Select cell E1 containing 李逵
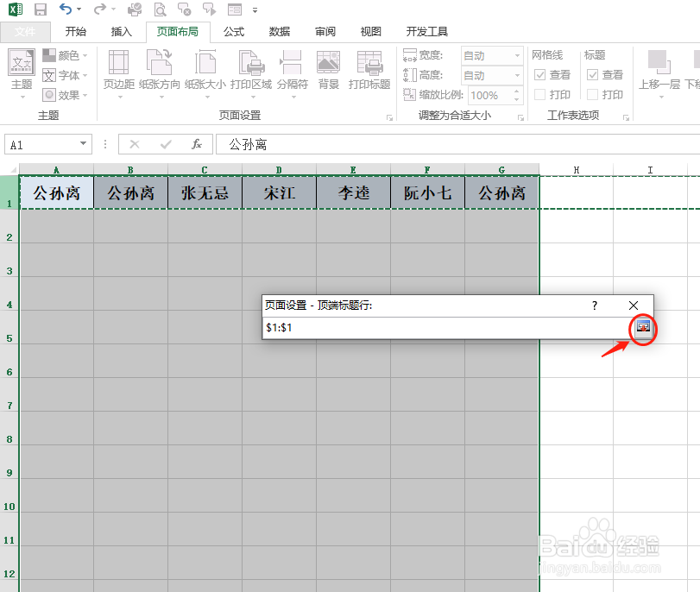 pyautogui.click(x=353, y=192)
